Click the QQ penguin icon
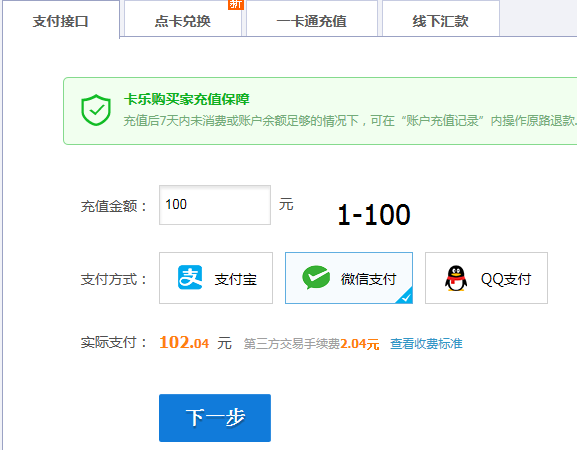The image size is (577, 450). coord(456,278)
